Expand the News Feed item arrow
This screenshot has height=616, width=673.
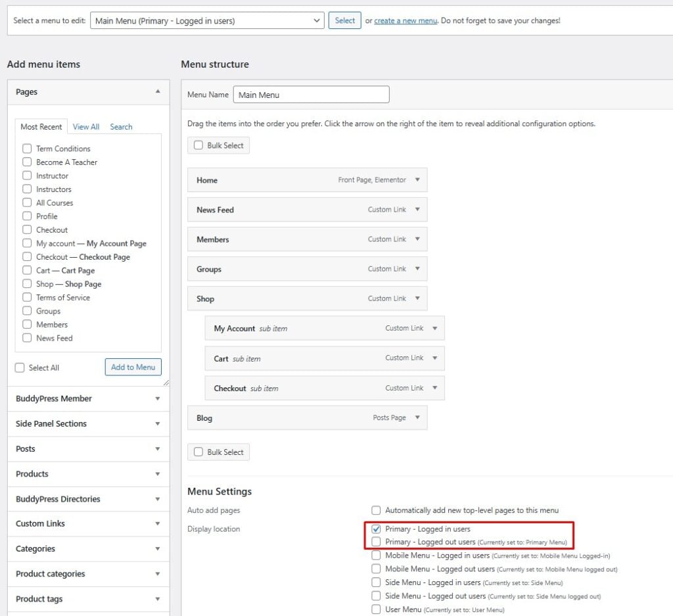tap(417, 210)
